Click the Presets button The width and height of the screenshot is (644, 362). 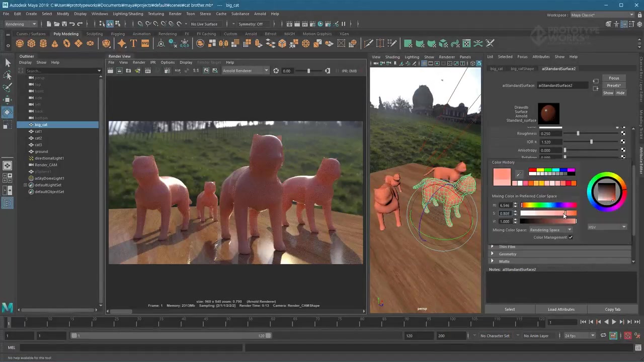point(614,85)
